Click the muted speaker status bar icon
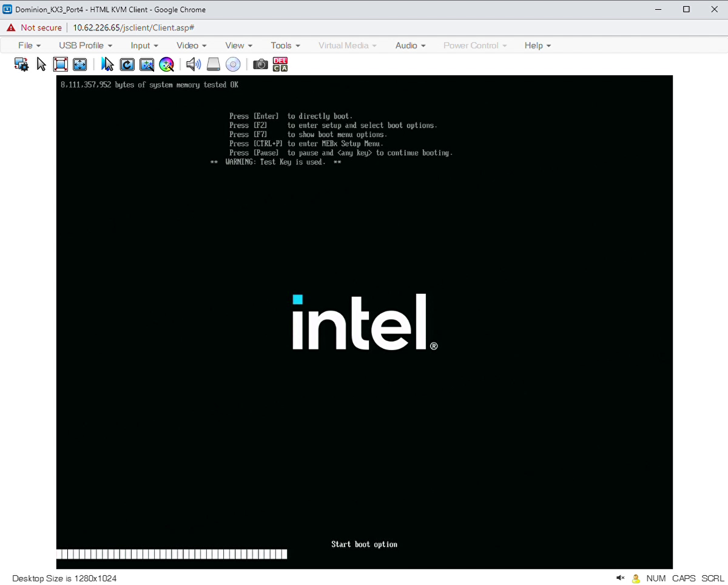Screen dimensions: 728x585 click(621, 578)
